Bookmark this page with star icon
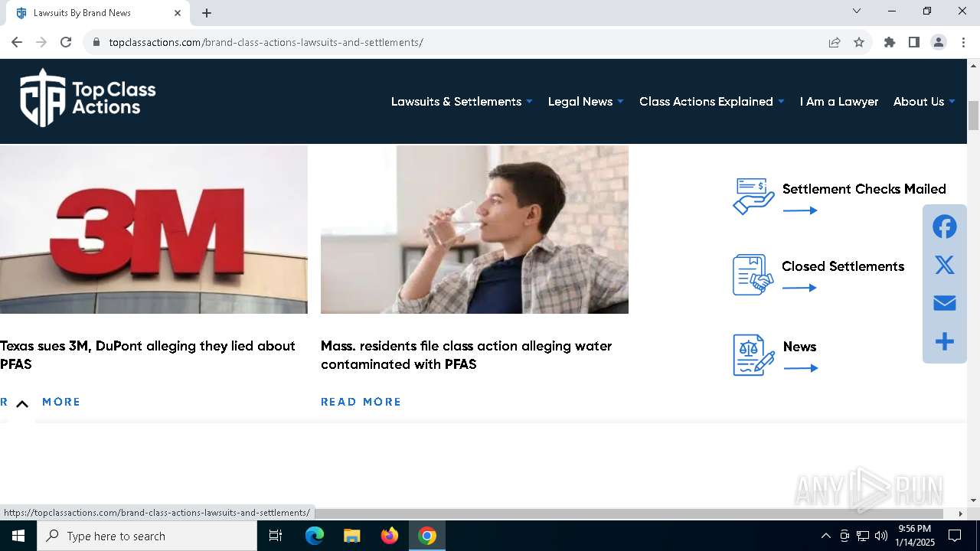The width and height of the screenshot is (980, 551). tap(859, 42)
